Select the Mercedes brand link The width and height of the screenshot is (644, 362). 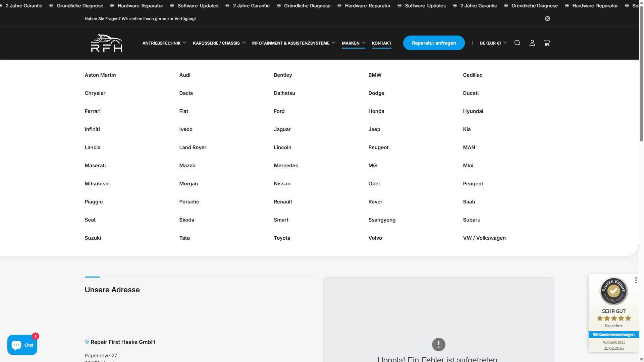[x=286, y=166]
